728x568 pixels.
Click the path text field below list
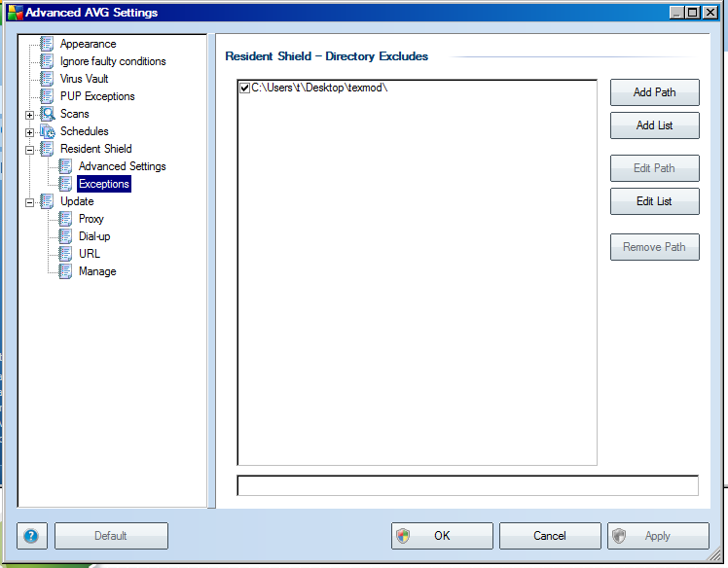[467, 485]
